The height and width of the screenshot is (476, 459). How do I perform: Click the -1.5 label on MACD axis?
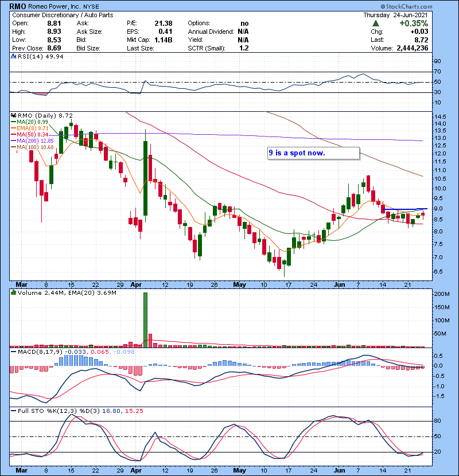coord(439,396)
